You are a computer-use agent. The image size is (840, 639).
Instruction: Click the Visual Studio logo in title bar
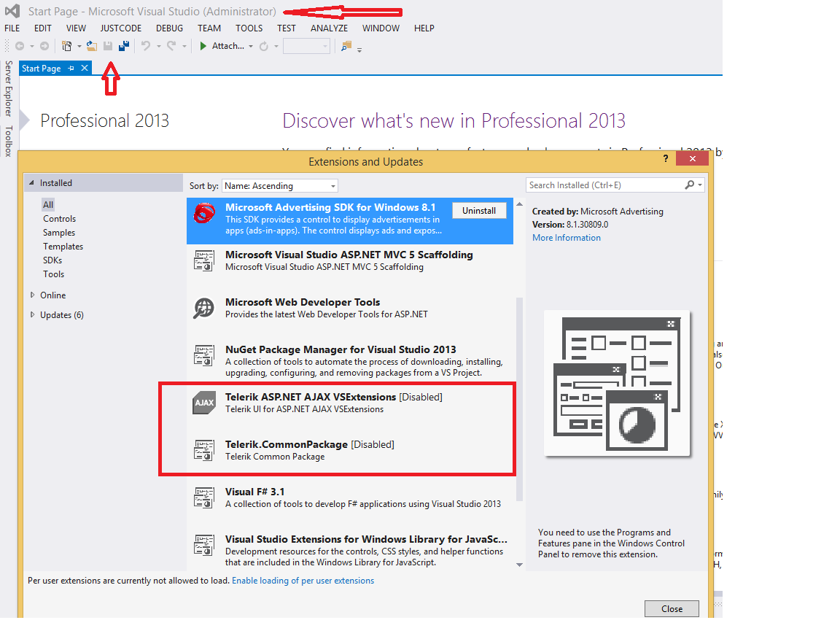click(12, 11)
